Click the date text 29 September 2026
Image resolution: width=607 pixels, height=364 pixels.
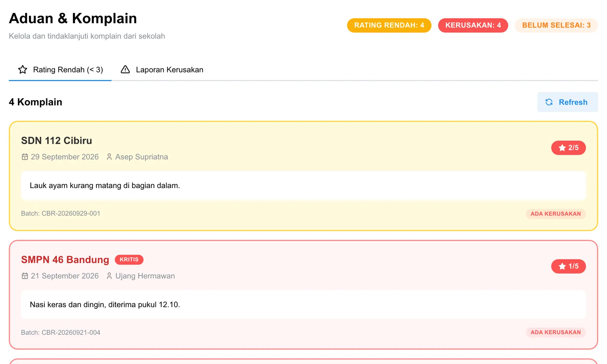(65, 157)
